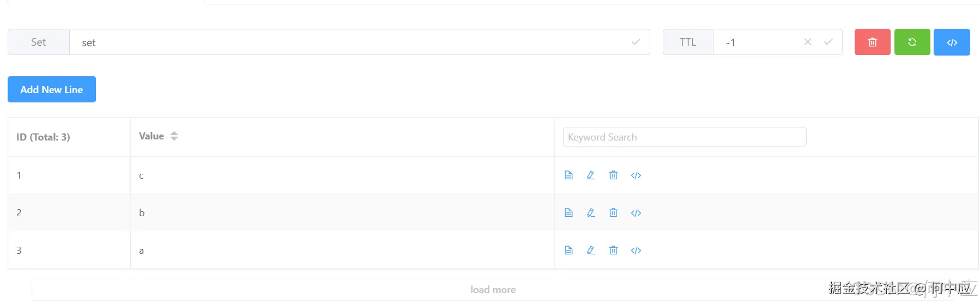Click the blue command dump button

pyautogui.click(x=952, y=42)
